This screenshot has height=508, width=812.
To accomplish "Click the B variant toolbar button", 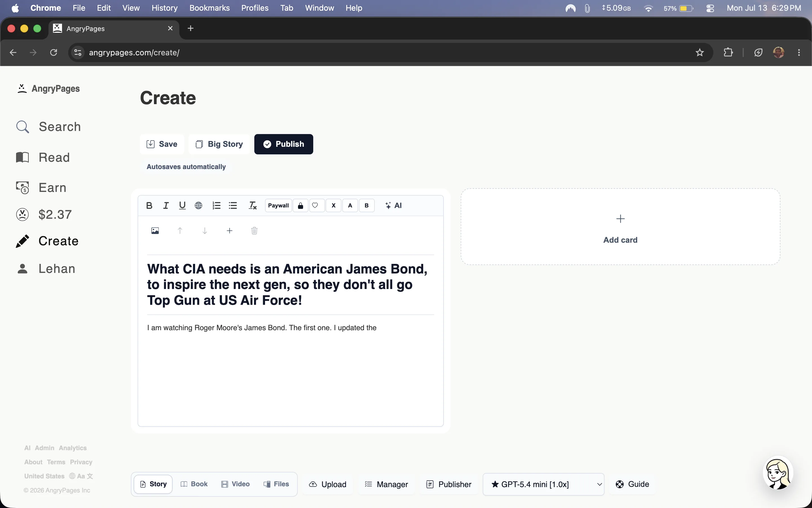I will (367, 205).
